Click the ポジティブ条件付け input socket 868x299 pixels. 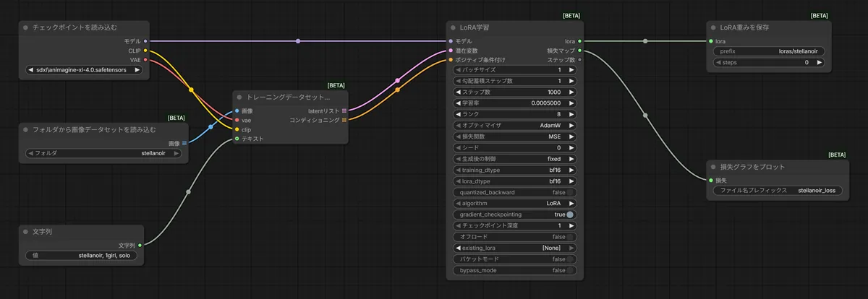451,60
